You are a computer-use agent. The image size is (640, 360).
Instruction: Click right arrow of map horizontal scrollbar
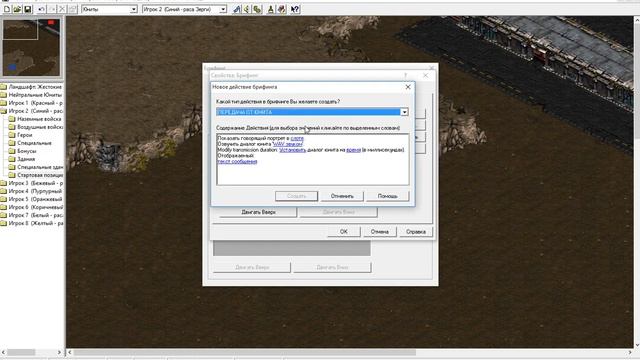click(629, 352)
